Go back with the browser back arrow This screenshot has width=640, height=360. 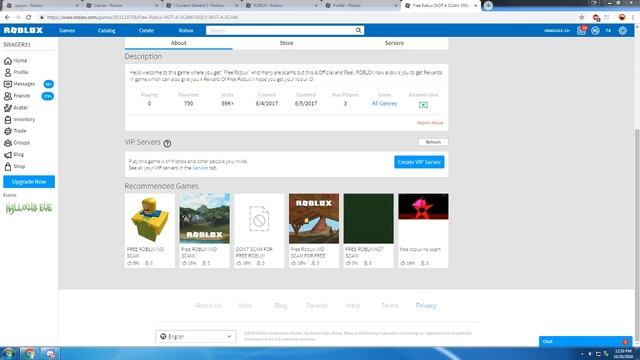pos(7,17)
